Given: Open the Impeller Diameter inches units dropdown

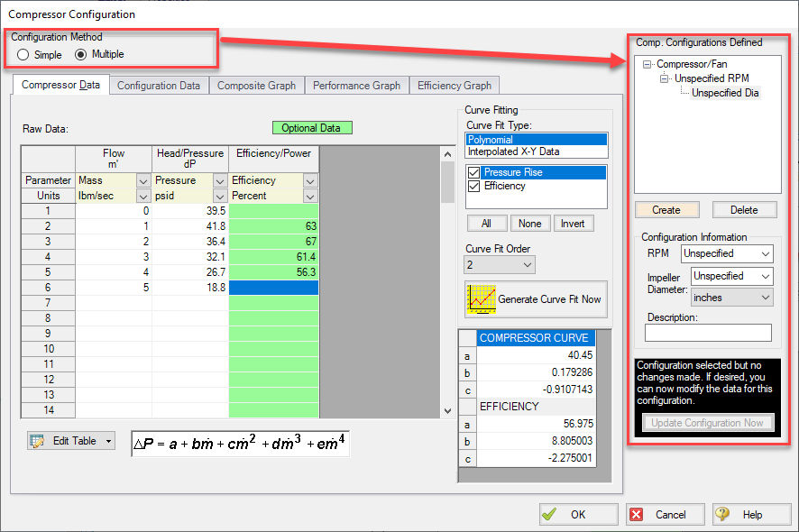Looking at the screenshot, I should [x=731, y=298].
